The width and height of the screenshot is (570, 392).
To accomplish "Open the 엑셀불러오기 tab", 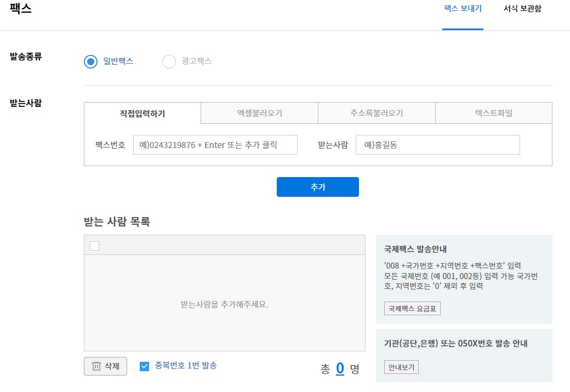I will [x=259, y=112].
